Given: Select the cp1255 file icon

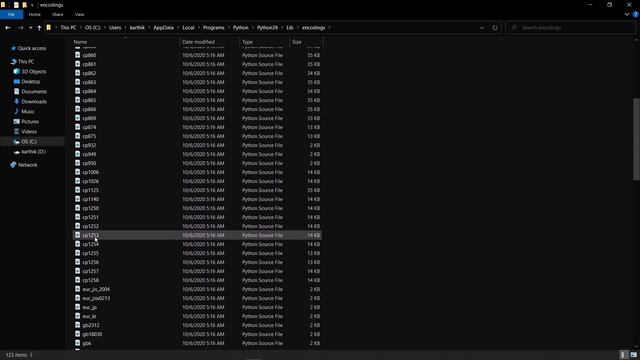Looking at the screenshot, I should tap(78, 253).
